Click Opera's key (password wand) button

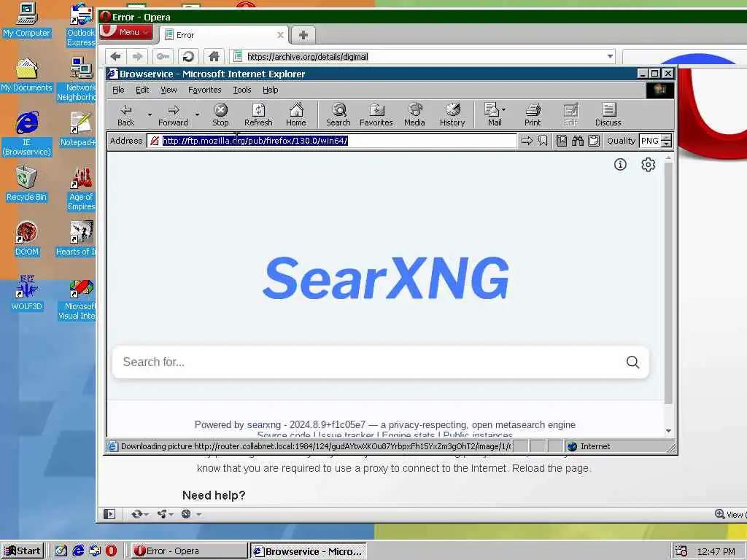point(163,57)
